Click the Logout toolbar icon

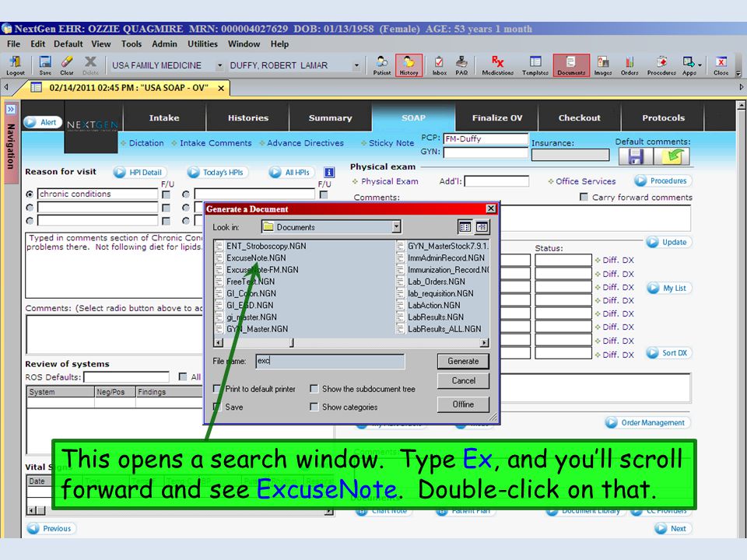click(16, 65)
